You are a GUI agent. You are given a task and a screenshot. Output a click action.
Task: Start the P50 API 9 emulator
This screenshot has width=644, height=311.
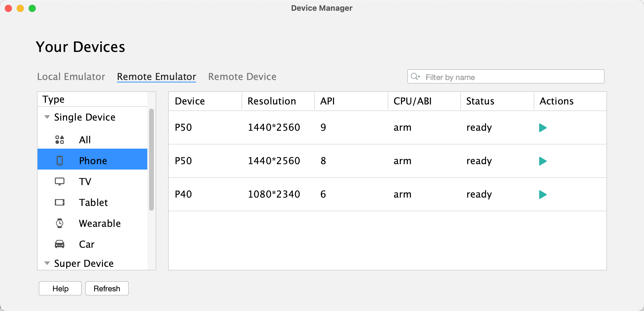pos(543,128)
